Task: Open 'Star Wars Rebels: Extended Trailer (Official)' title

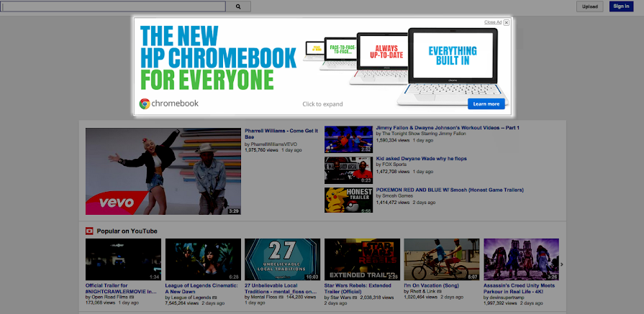Action: coord(358,289)
